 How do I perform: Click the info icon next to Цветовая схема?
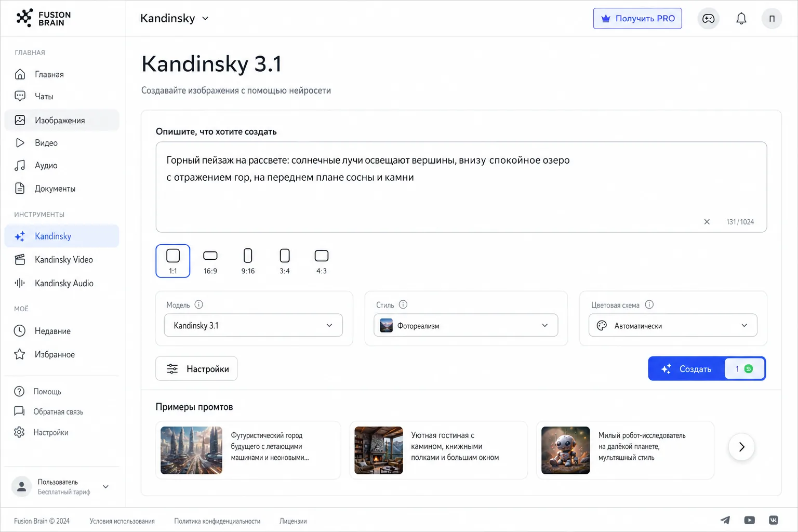click(649, 304)
